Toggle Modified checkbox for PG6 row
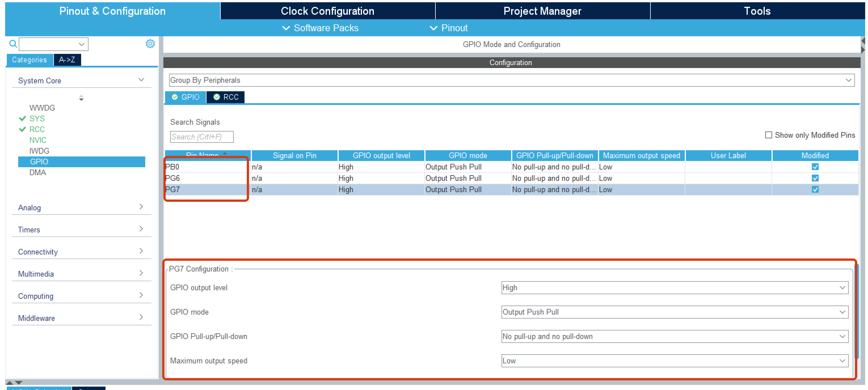Screen dimensions: 868x390 815,178
